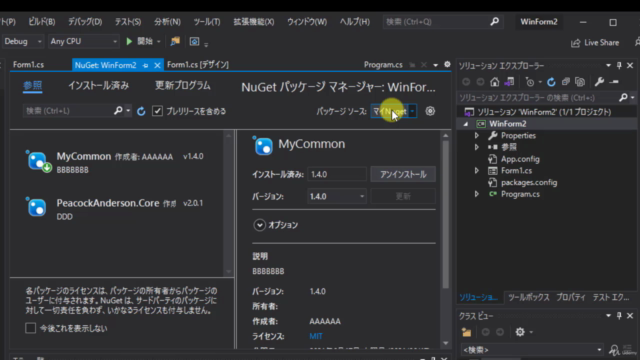Pin the NuGet: WinForm2 tab
640x360 pixels.
145,65
